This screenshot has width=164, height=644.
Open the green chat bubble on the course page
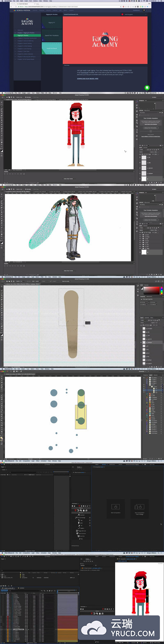147,88
